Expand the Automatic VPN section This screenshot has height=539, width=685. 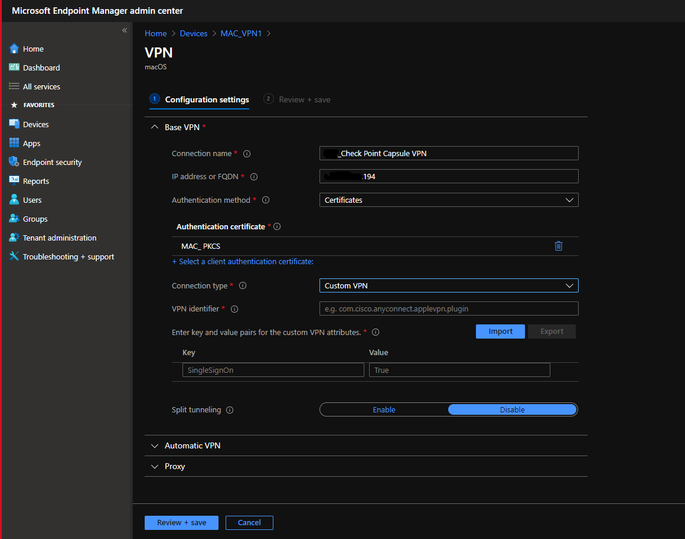pyautogui.click(x=192, y=445)
